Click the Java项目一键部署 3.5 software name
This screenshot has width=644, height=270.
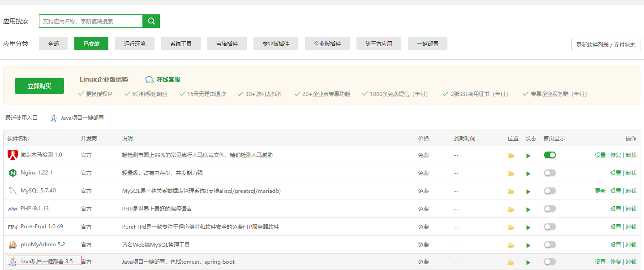(x=47, y=261)
